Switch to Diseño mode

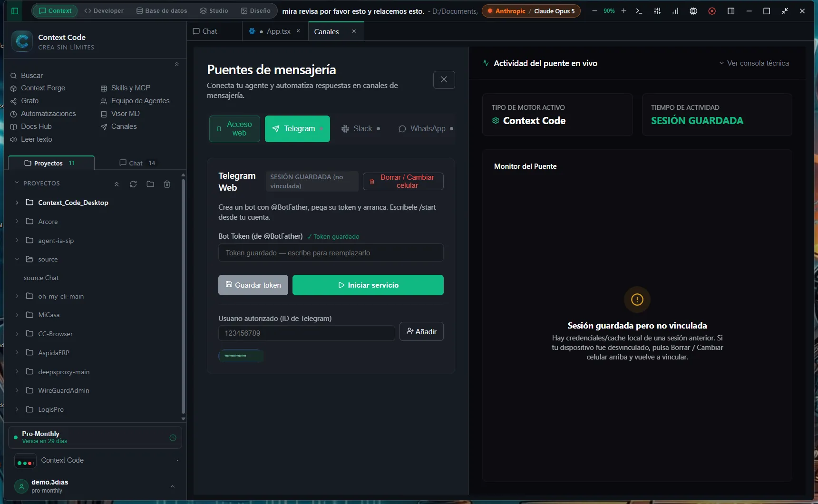256,11
